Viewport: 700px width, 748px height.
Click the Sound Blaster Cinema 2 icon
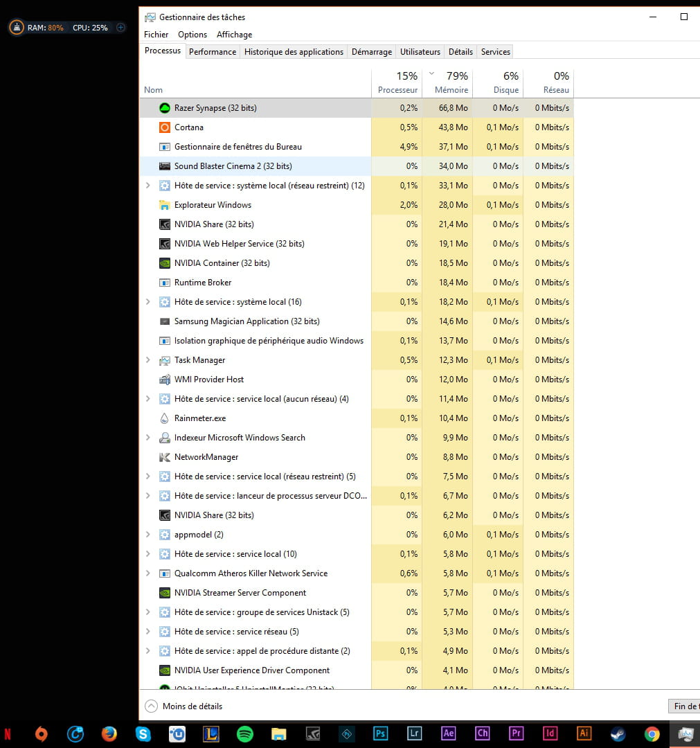(x=165, y=166)
